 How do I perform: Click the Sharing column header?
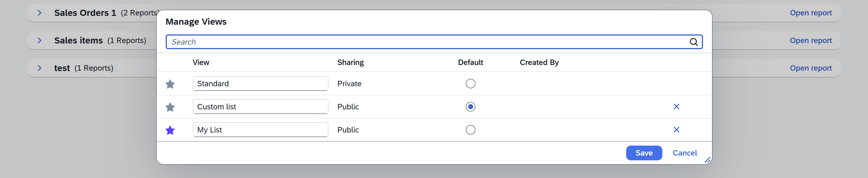350,62
